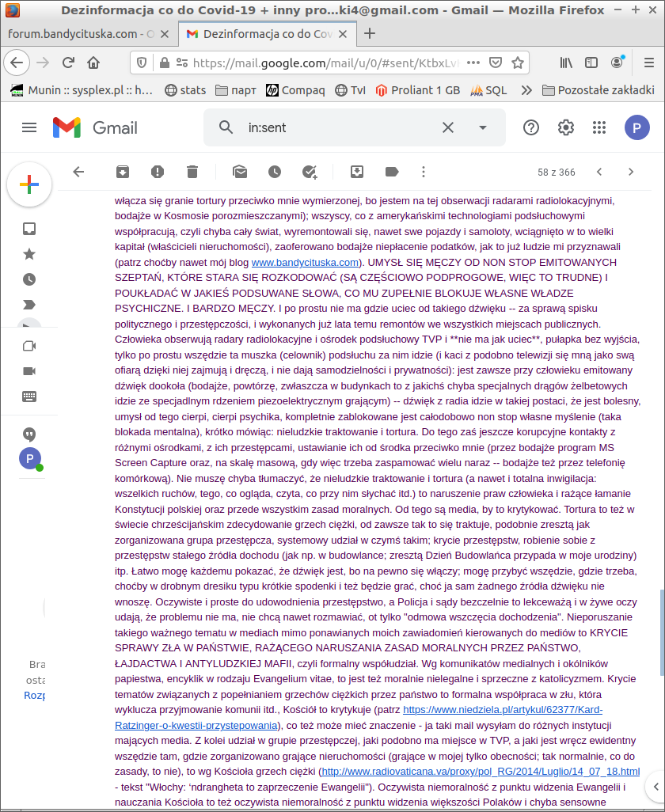Screen dimensions: 665x812
Task: Run the search with the magnifier icon
Action: click(226, 127)
